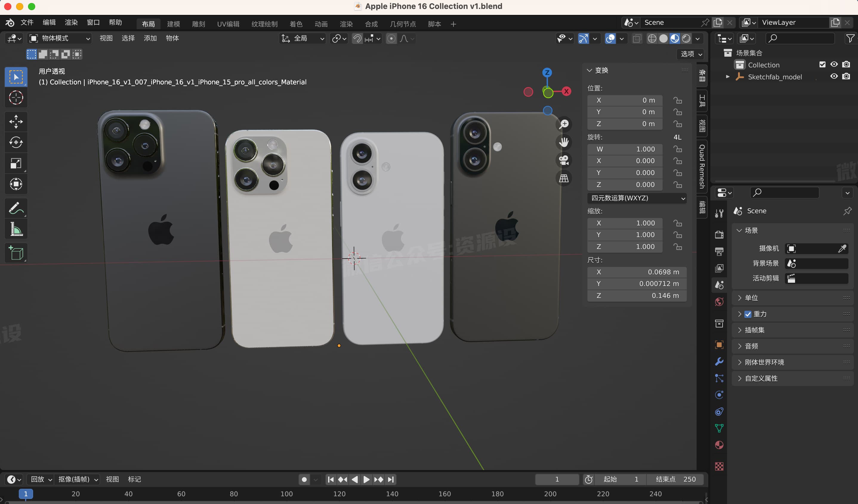Disable Collection in renders camera icon
The image size is (858, 504).
click(x=846, y=64)
